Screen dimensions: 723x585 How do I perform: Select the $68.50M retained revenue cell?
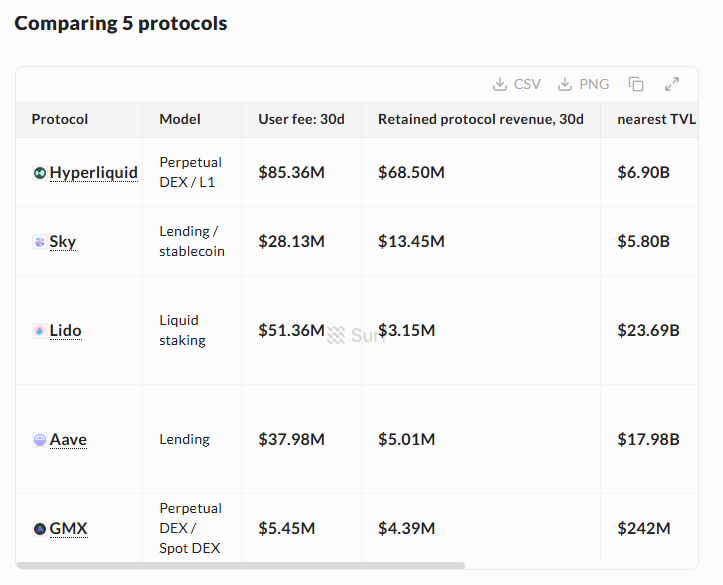[481, 172]
